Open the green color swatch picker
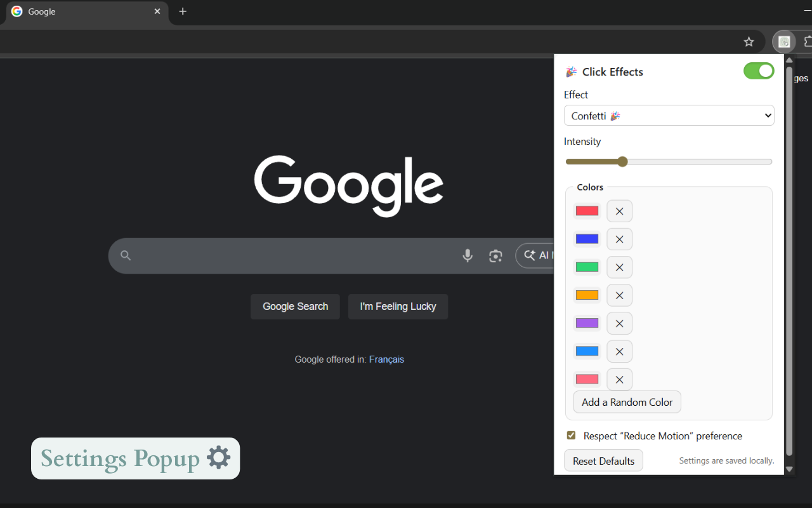The width and height of the screenshot is (812, 508). coord(587,267)
